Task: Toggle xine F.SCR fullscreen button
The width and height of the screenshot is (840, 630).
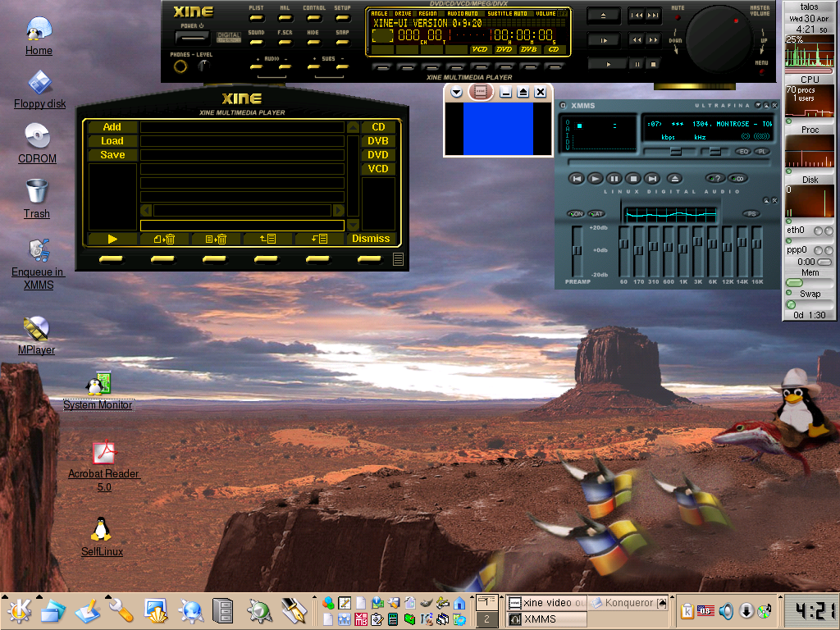Action: [285, 42]
